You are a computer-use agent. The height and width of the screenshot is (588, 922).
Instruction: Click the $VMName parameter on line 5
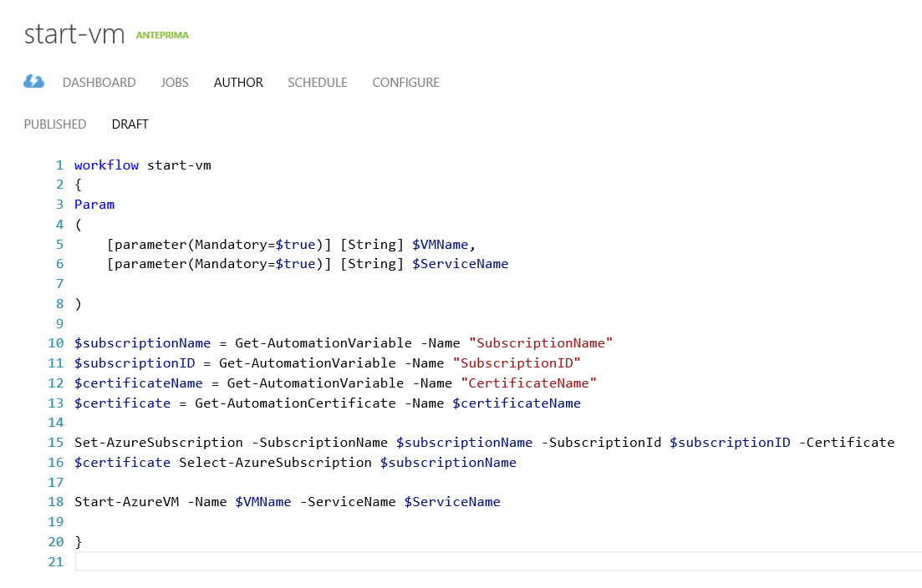440,245
